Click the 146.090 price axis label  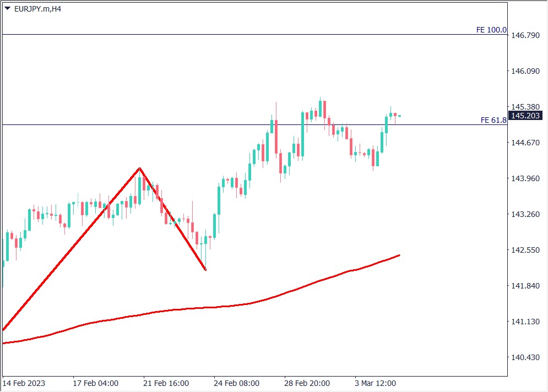(x=525, y=72)
